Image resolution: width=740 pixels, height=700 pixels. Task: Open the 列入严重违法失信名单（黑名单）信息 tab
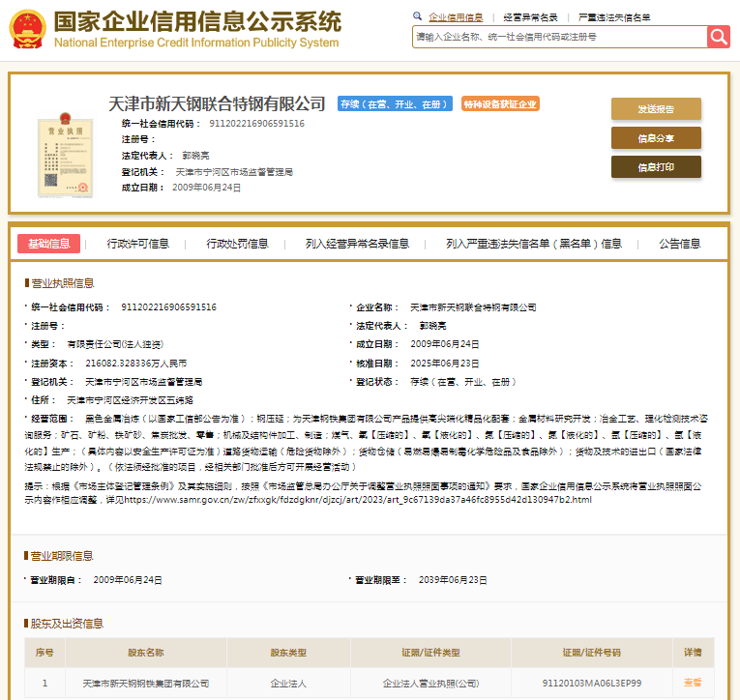[534, 244]
